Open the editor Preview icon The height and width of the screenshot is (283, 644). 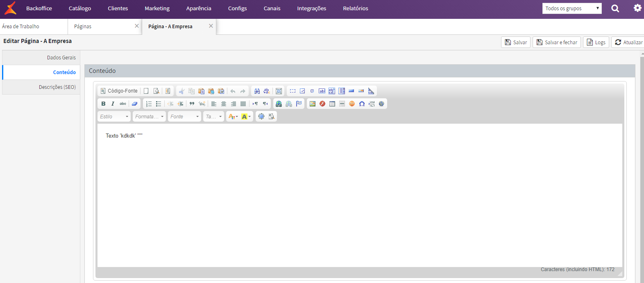tap(156, 91)
